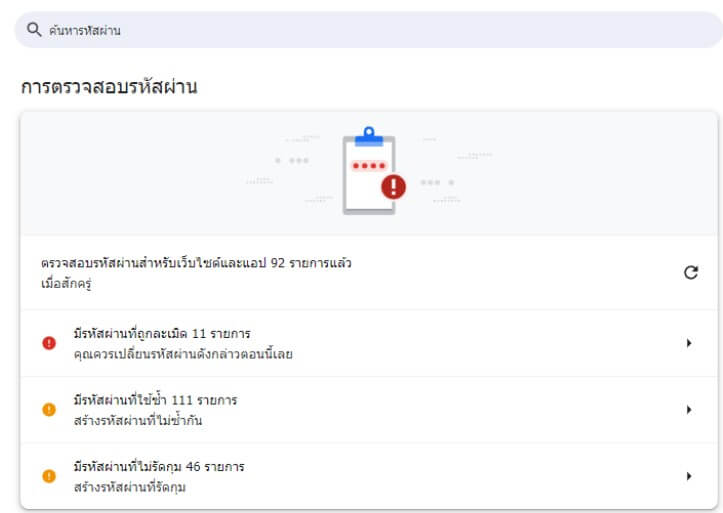The image size is (723, 513).
Task: Expand the 11 compromised passwords row arrow
Action: pos(689,343)
